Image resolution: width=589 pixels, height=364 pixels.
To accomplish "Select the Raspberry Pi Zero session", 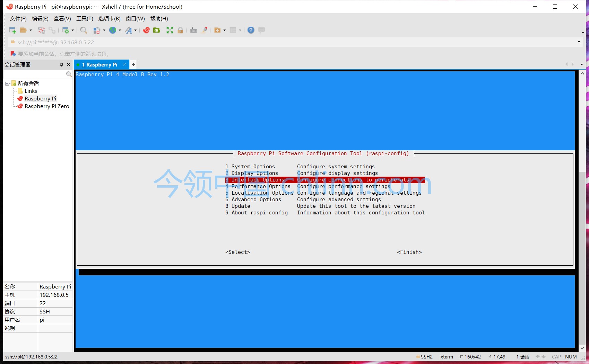I will [47, 106].
